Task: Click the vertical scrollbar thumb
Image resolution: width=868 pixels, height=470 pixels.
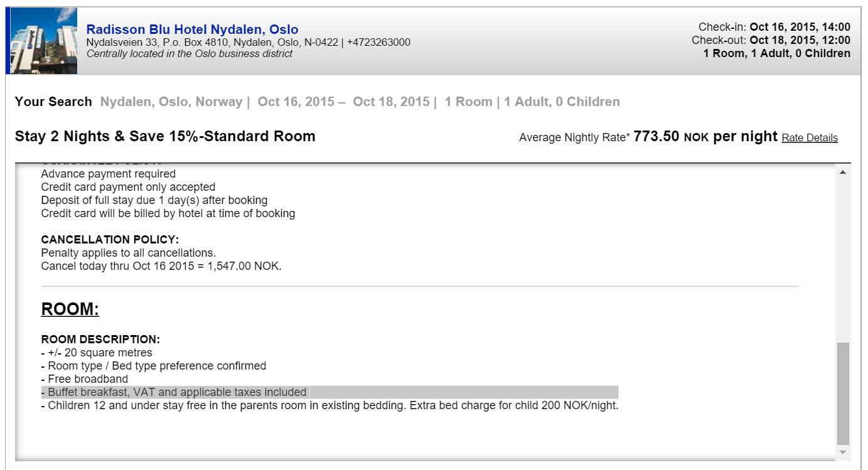Action: click(x=843, y=393)
